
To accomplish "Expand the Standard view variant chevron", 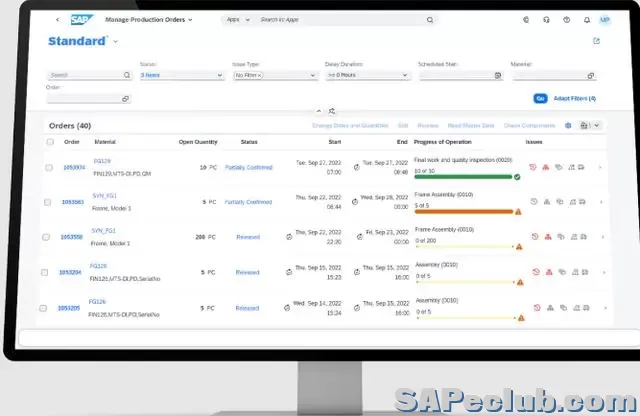I will tap(115, 41).
